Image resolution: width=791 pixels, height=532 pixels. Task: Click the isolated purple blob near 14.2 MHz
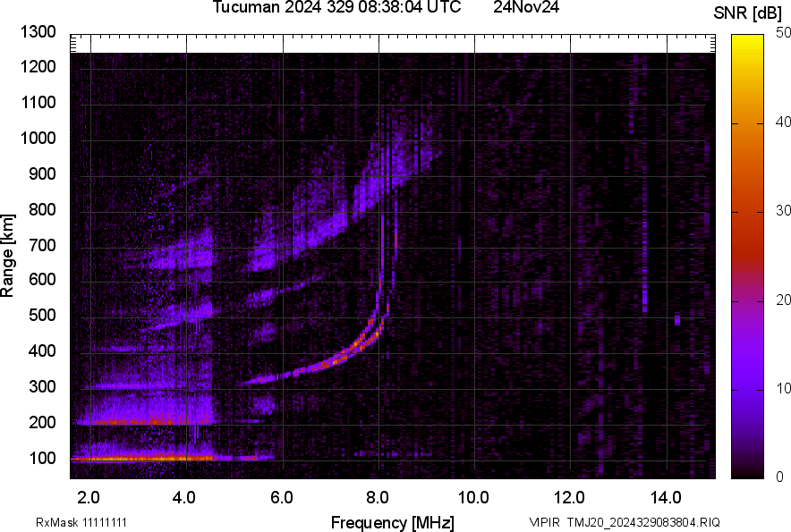click(x=677, y=320)
